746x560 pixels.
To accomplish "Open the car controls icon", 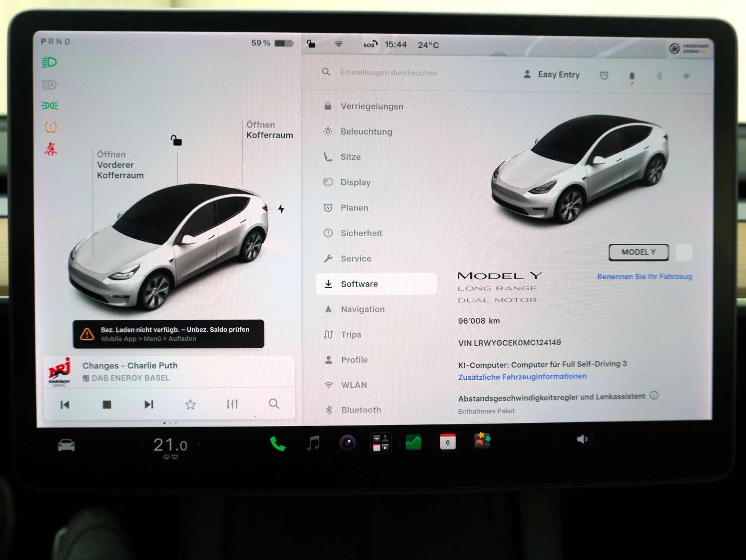I will 66,446.
